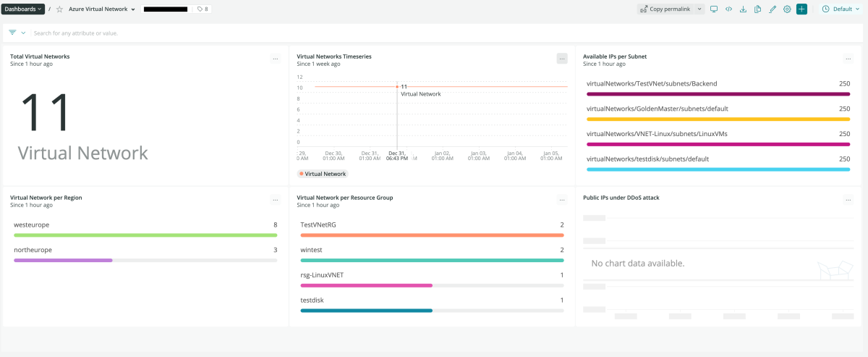The width and height of the screenshot is (868, 357).
Task: Select TestVNet/subnets/Backend subnet row
Action: 718,88
